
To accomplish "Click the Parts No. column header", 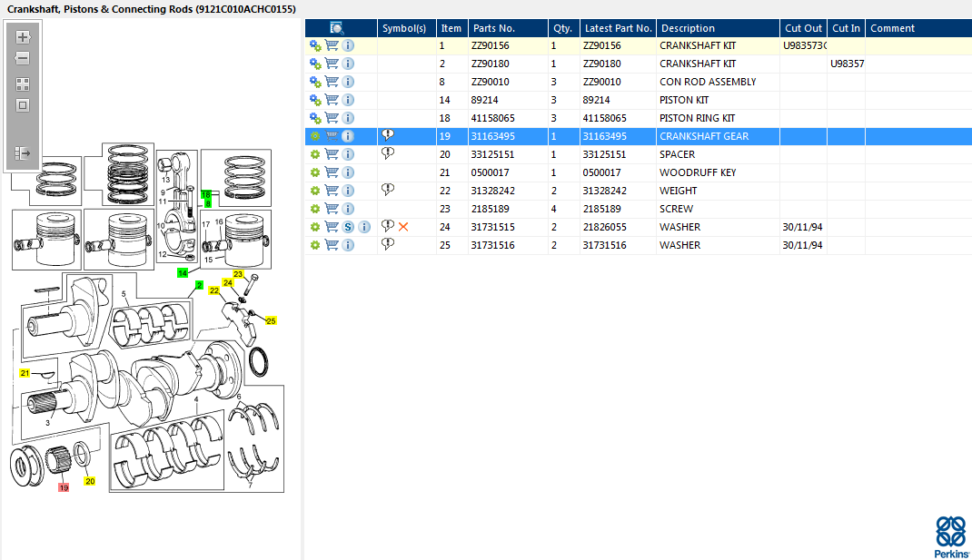I will (493, 28).
